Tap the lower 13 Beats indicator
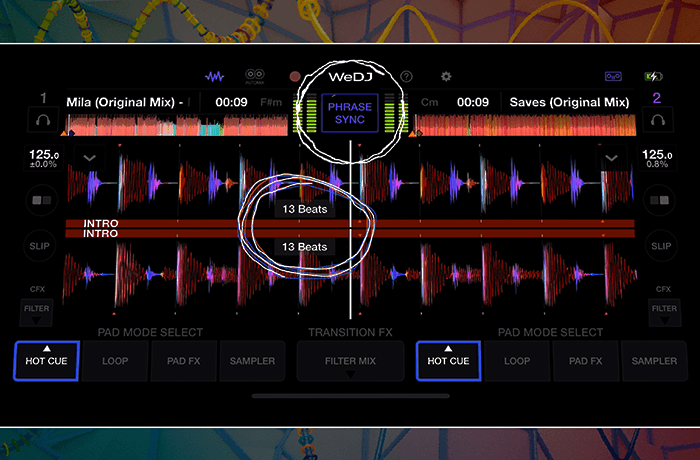This screenshot has width=700, height=460. pos(305,247)
